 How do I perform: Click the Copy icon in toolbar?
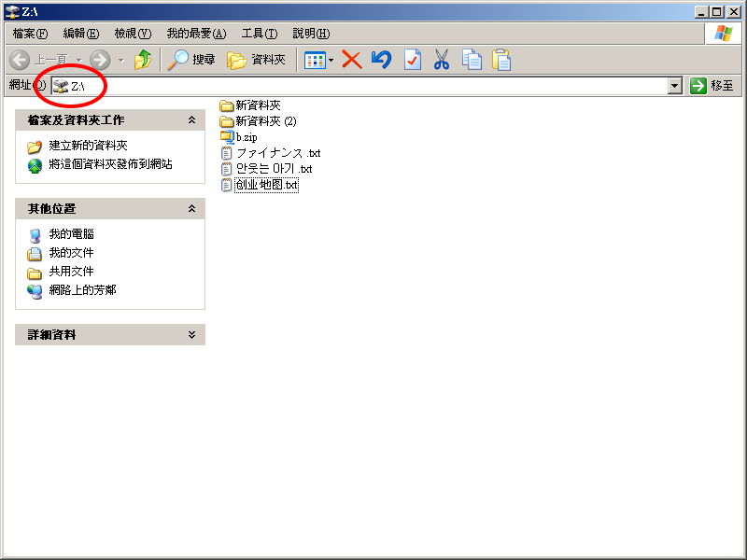(x=472, y=60)
